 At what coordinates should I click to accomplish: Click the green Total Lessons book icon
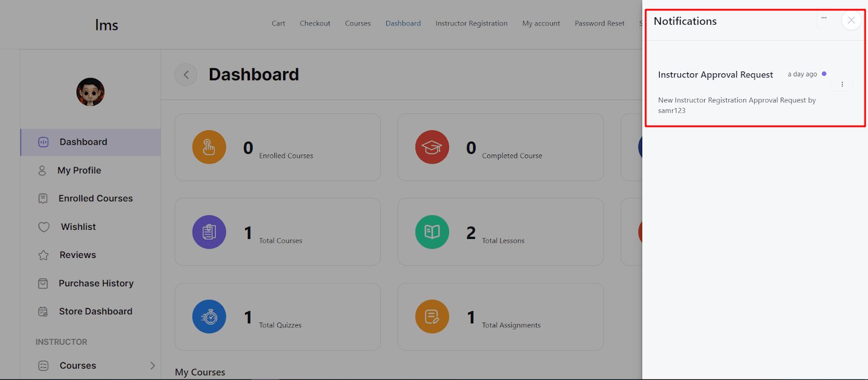pyautogui.click(x=432, y=232)
